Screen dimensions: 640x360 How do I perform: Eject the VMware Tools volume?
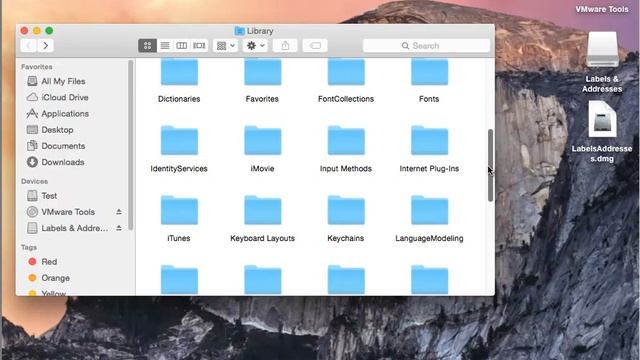[x=119, y=212]
